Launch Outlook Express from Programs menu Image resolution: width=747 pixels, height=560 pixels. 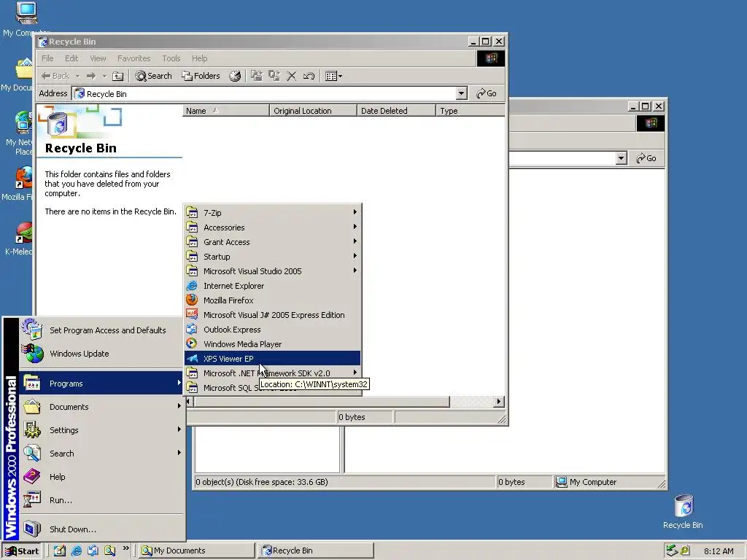pos(272,330)
